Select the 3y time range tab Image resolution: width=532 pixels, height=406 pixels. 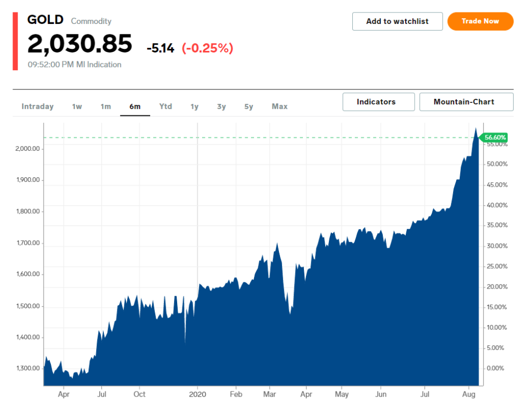pos(221,107)
